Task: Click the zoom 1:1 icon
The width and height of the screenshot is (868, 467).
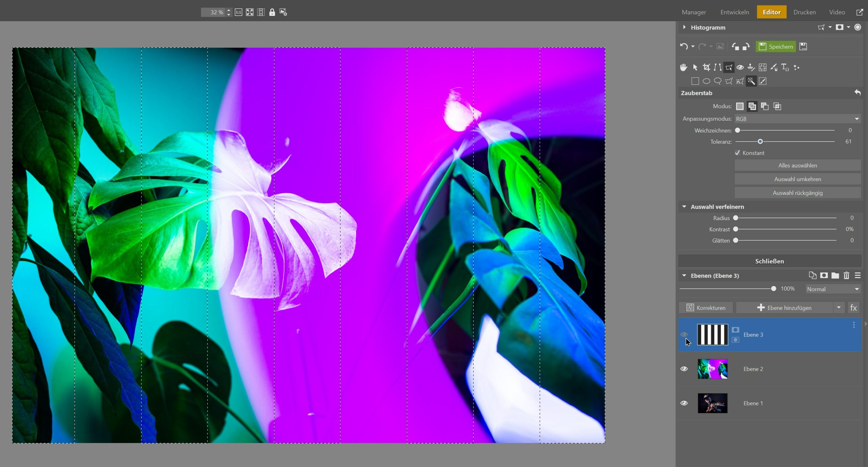Action: (x=238, y=12)
